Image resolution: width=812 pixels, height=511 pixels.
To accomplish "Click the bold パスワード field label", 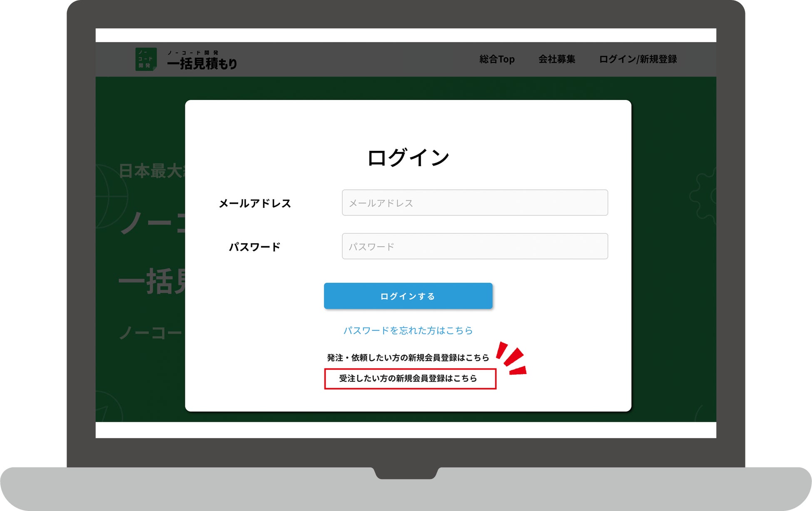I will [255, 247].
